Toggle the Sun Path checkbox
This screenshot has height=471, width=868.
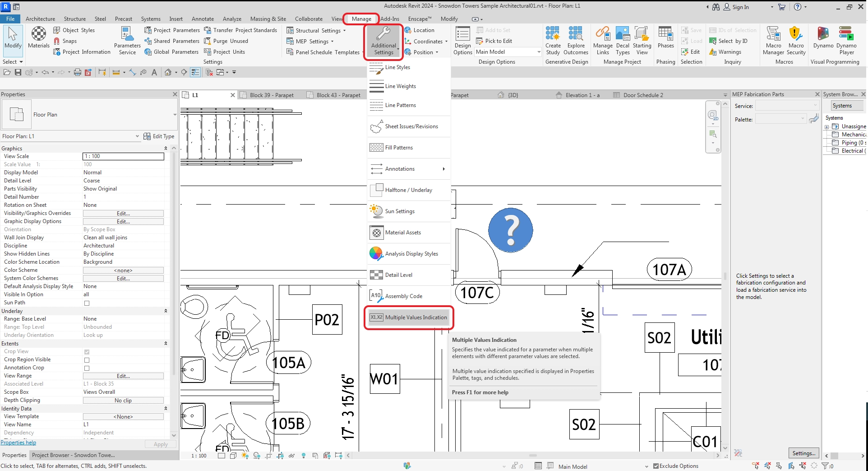point(87,303)
